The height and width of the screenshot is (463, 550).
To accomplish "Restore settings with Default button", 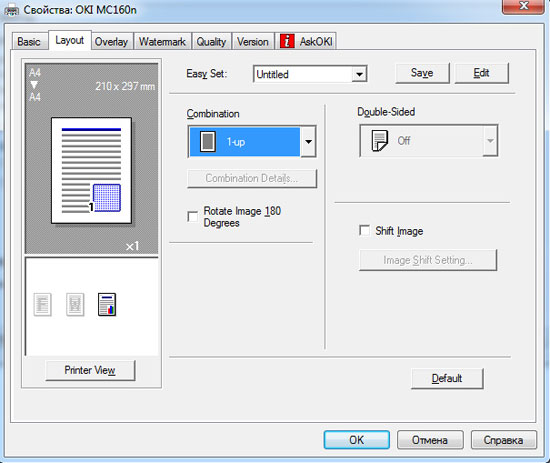I will pyautogui.click(x=447, y=378).
